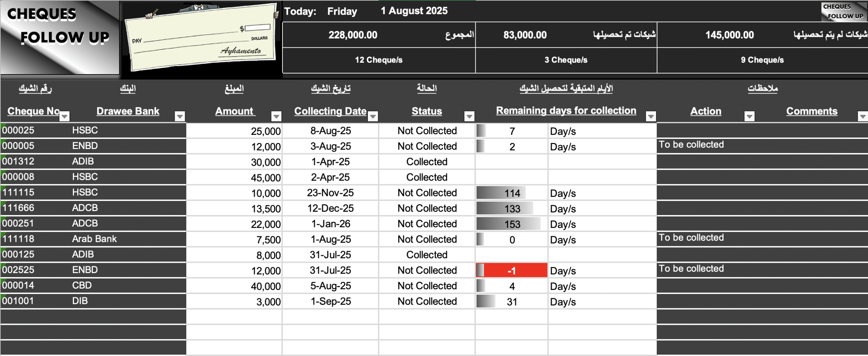
Task: Open the Collecting Date filter icon
Action: pyautogui.click(x=373, y=116)
